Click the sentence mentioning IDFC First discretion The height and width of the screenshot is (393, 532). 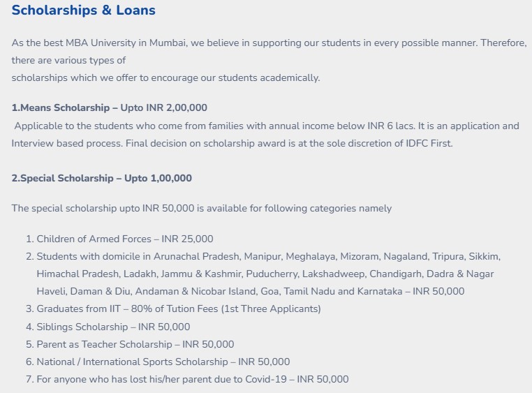(x=290, y=143)
